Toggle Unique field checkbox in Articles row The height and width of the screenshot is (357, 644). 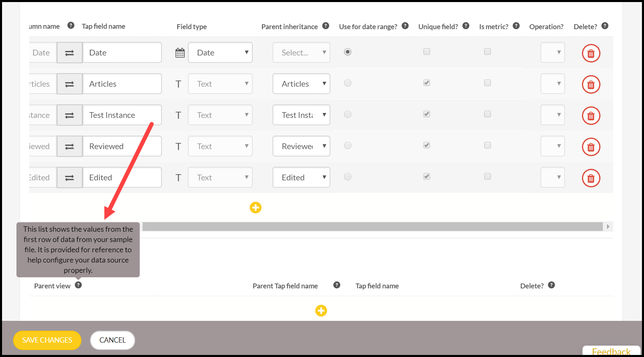427,83
